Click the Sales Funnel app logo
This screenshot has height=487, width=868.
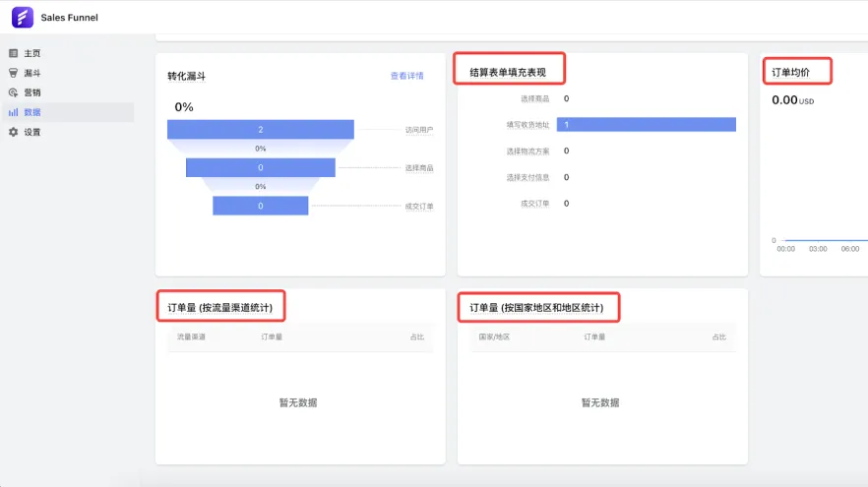tap(22, 17)
